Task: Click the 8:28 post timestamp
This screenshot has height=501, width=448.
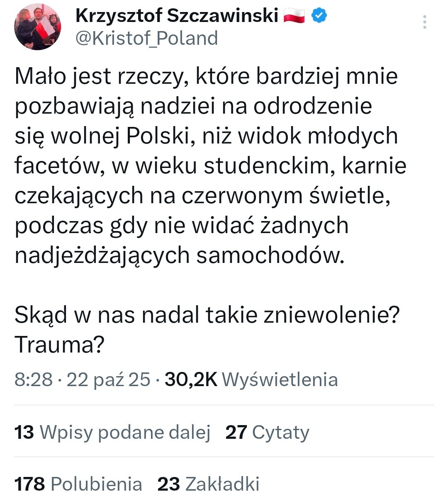Action: click(34, 379)
